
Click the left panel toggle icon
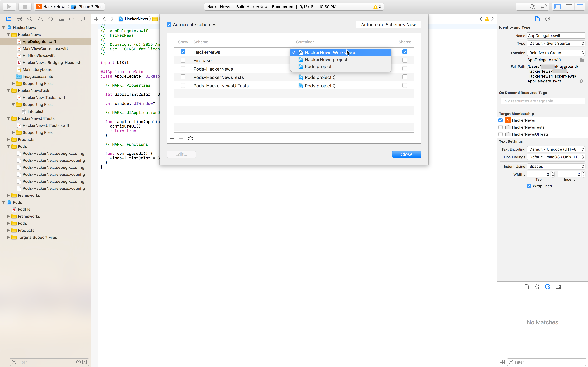coord(558,6)
